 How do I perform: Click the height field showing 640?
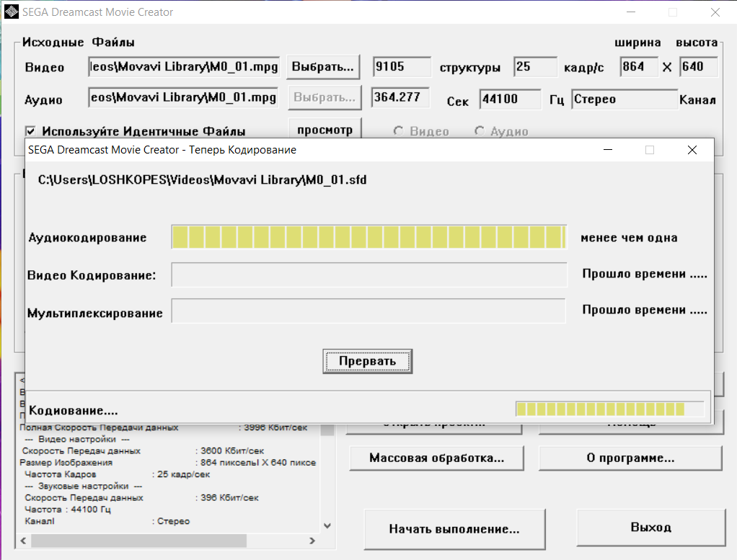point(699,67)
